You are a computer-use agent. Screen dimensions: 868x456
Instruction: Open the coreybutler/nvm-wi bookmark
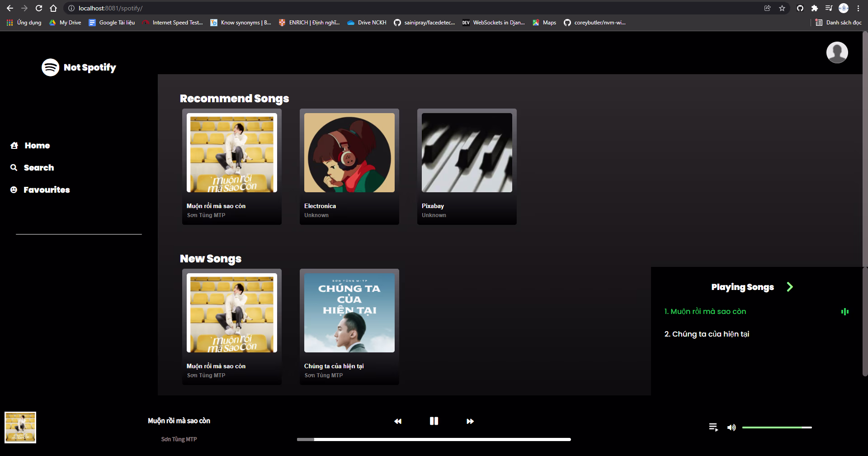tap(594, 23)
